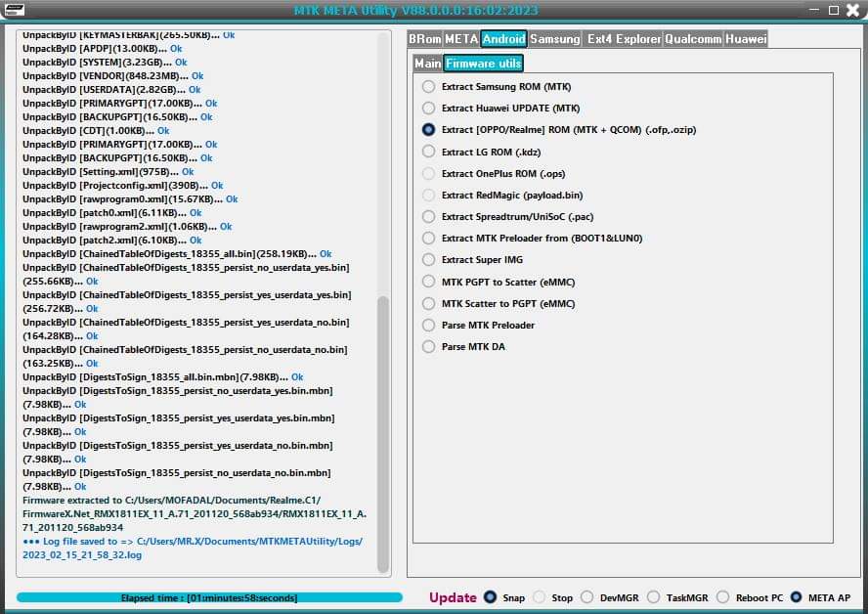The height and width of the screenshot is (614, 868).
Task: Choose Extract Super IMG option
Action: tap(428, 260)
